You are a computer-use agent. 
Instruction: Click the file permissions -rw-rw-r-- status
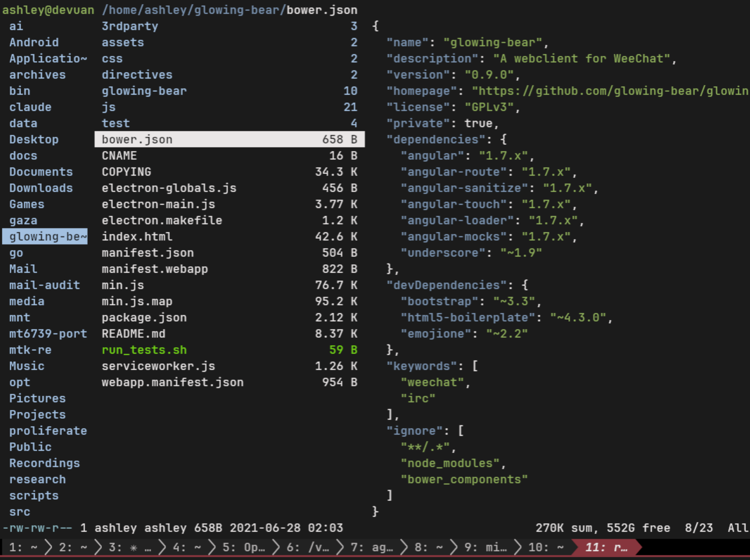click(37, 528)
